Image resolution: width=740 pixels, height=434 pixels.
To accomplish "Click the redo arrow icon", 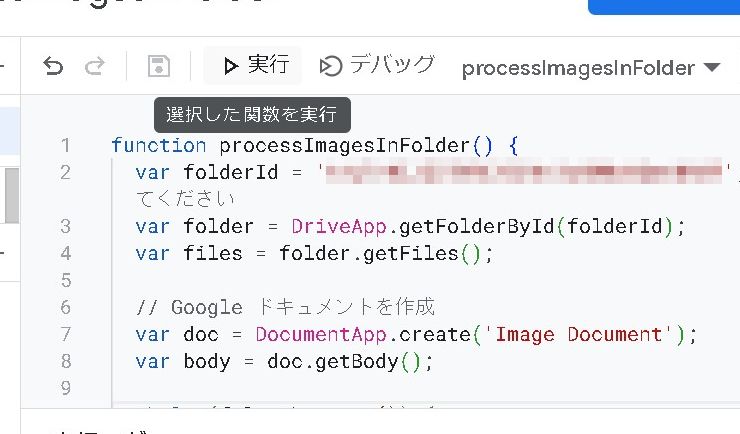I will pyautogui.click(x=95, y=67).
